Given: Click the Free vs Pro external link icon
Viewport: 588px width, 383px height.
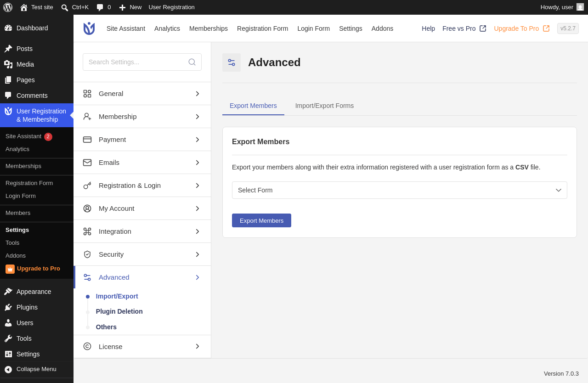Looking at the screenshot, I should click(x=483, y=28).
